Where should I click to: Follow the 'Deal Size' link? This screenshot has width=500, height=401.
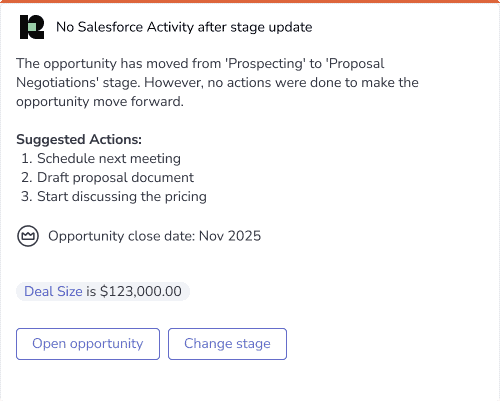pyautogui.click(x=53, y=291)
